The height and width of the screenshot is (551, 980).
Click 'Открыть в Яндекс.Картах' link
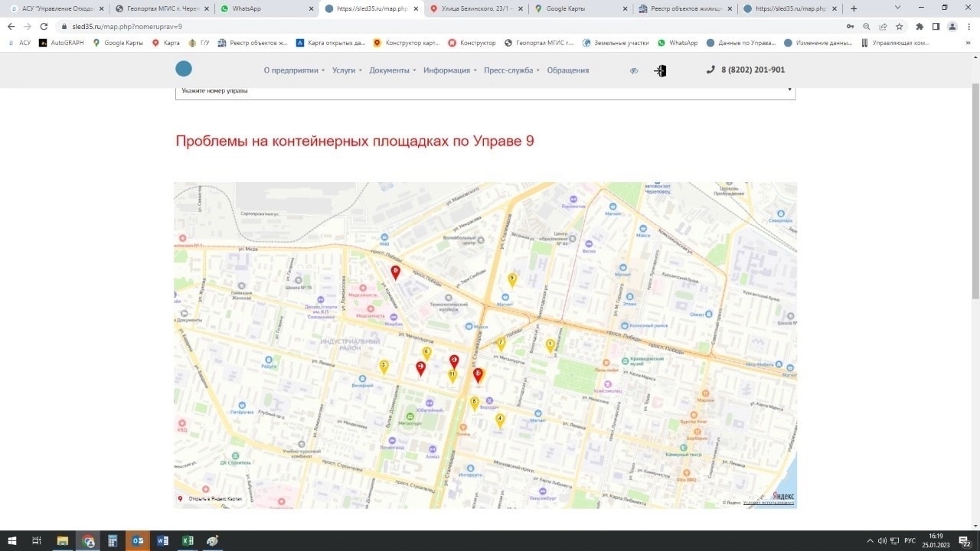(211, 499)
